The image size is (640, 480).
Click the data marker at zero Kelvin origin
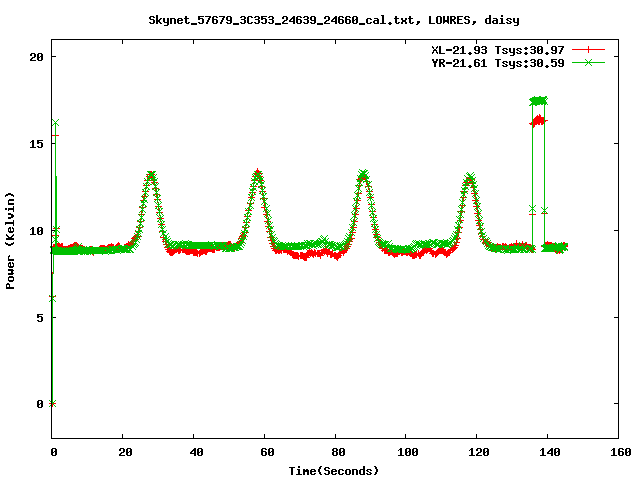(52, 404)
